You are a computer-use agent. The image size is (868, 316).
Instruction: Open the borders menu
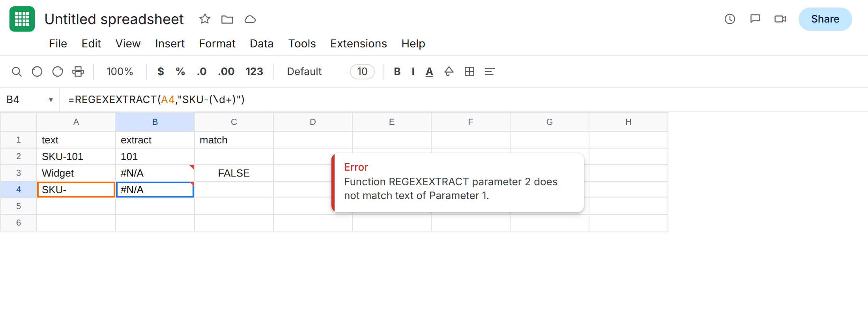(x=470, y=71)
